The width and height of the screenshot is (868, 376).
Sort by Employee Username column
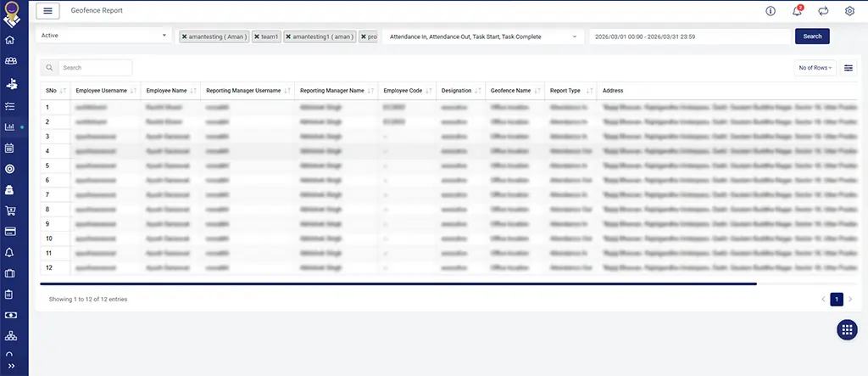106,91
